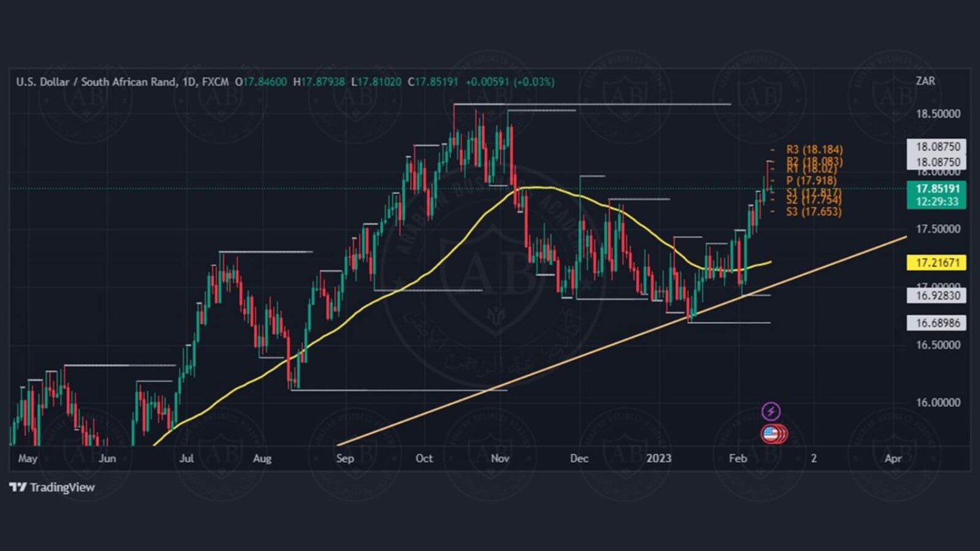The height and width of the screenshot is (551, 980).
Task: Select Jun on the time axis
Action: point(107,458)
